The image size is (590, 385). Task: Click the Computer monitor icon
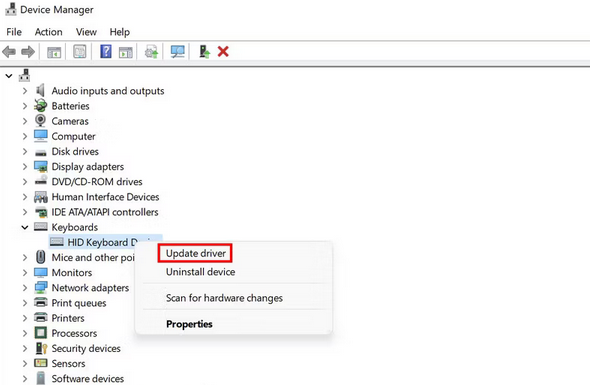click(x=41, y=136)
